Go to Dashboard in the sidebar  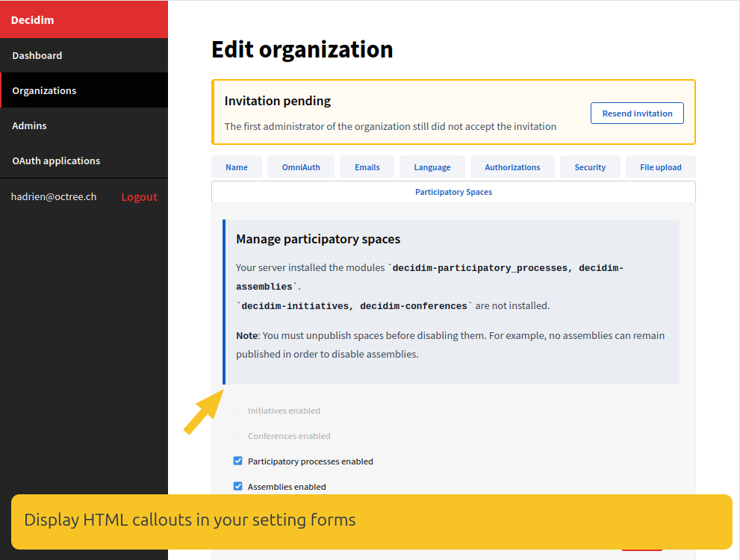84,55
